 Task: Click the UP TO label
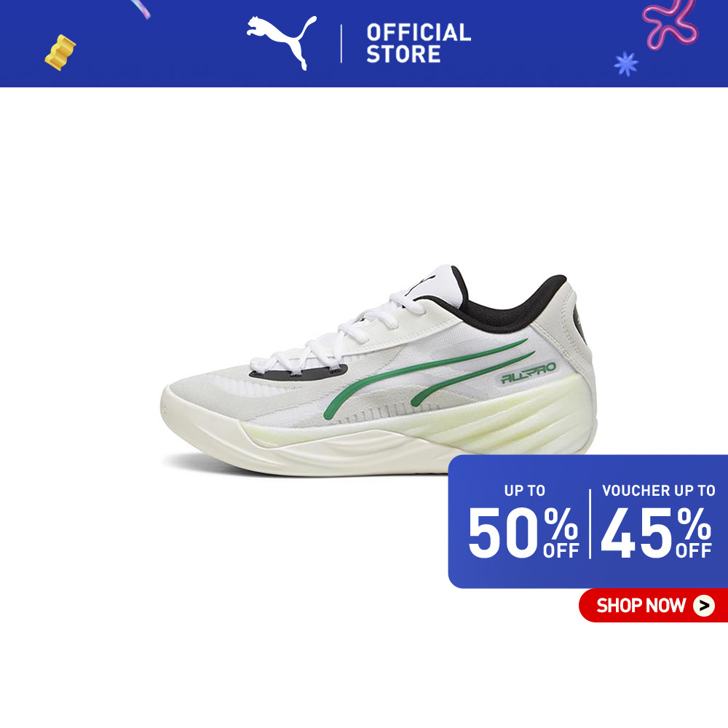coord(525,491)
